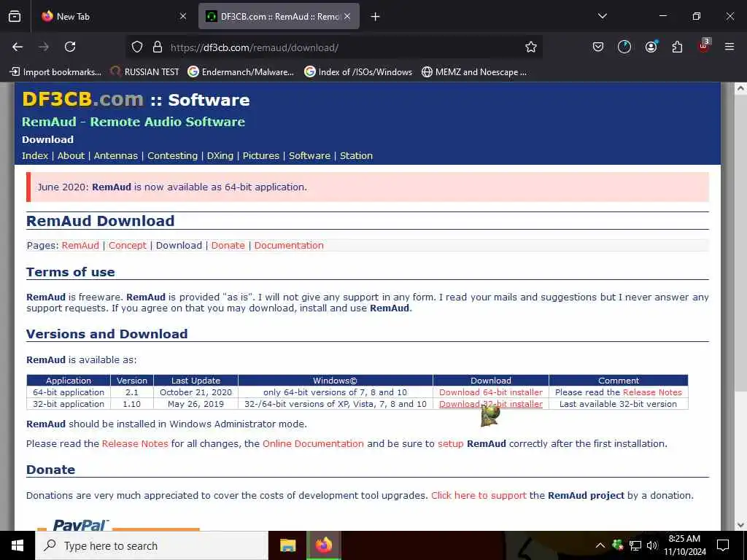Open the Save to Pocket icon
Image resolution: width=747 pixels, height=560 pixels.
pyautogui.click(x=598, y=47)
